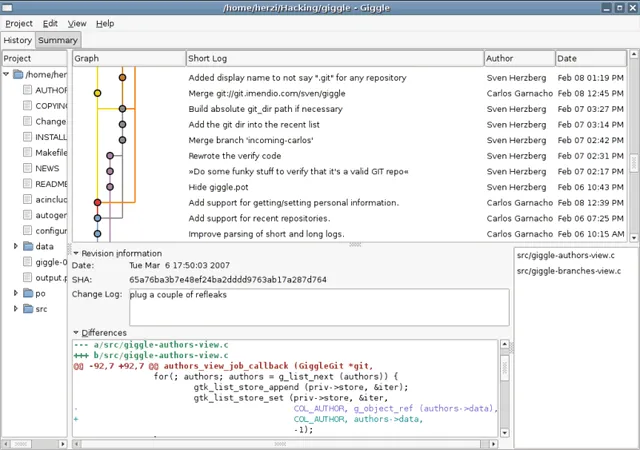The width and height of the screenshot is (640, 450).
Task: Click the Makefile file icon in project tree
Action: 27,153
